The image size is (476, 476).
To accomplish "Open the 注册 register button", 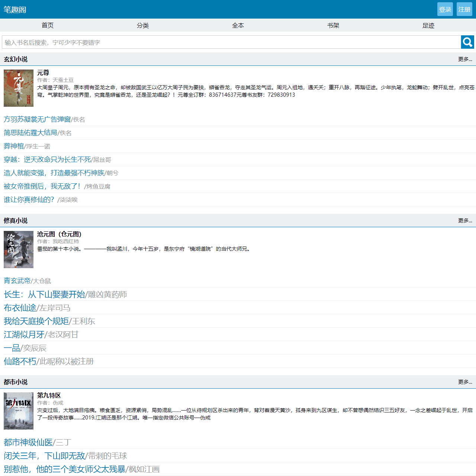I will [x=464, y=9].
